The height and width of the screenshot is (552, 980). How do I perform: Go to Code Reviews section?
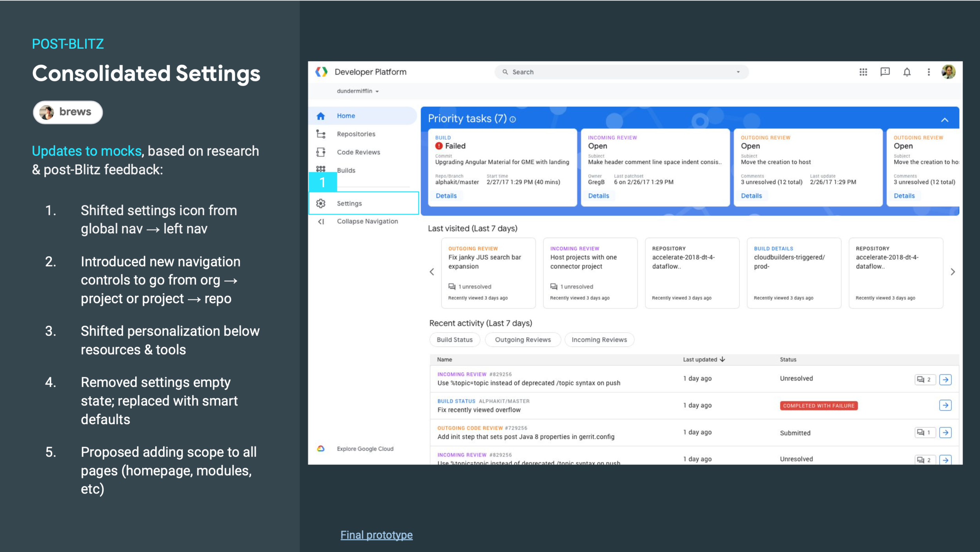tap(358, 152)
